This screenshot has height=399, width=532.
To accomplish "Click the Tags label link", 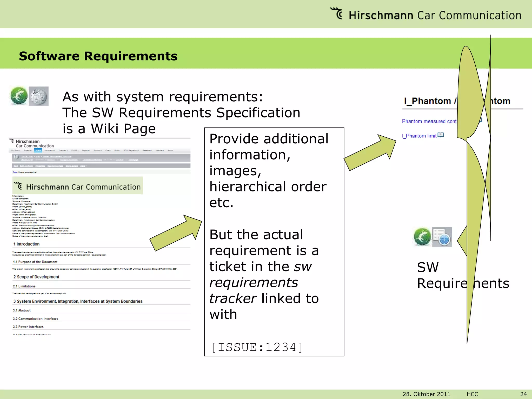I will [x=15, y=172].
